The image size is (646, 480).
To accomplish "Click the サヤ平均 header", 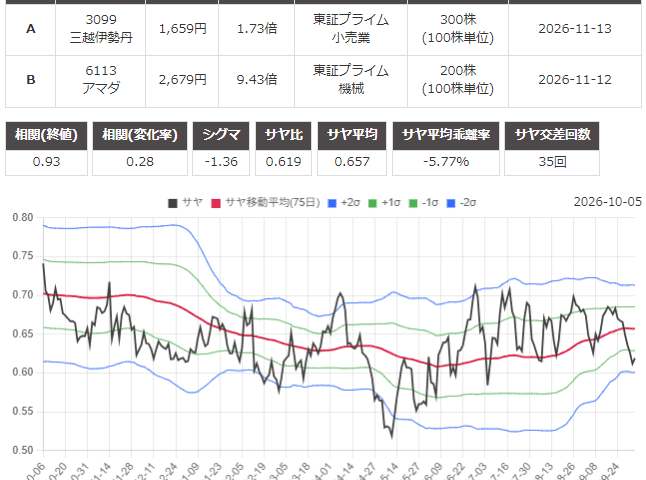I will click(352, 135).
